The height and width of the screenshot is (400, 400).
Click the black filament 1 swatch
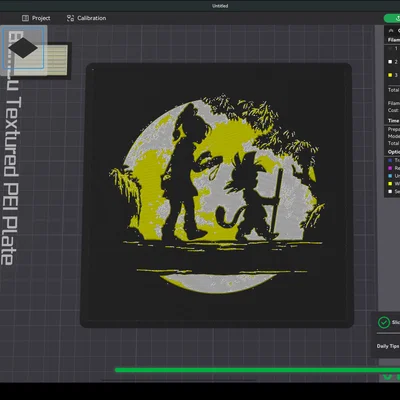(x=390, y=49)
